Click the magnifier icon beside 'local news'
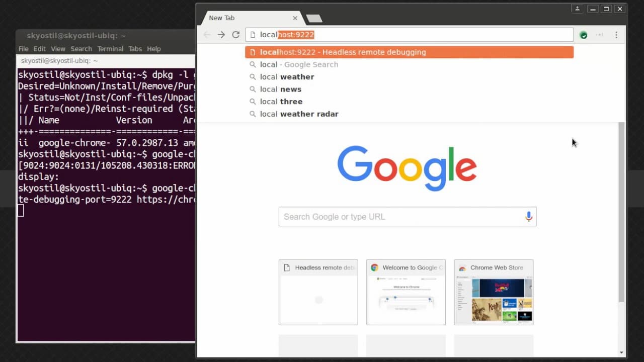The width and height of the screenshot is (644, 362). pos(253,89)
